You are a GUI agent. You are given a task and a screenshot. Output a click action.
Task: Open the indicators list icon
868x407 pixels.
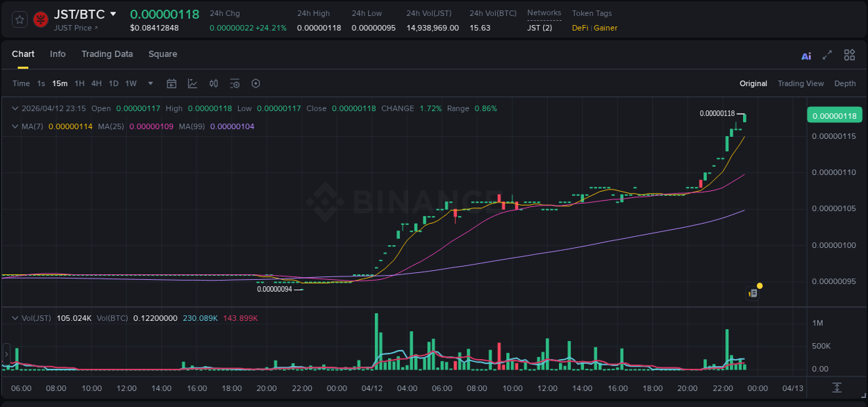coord(234,83)
